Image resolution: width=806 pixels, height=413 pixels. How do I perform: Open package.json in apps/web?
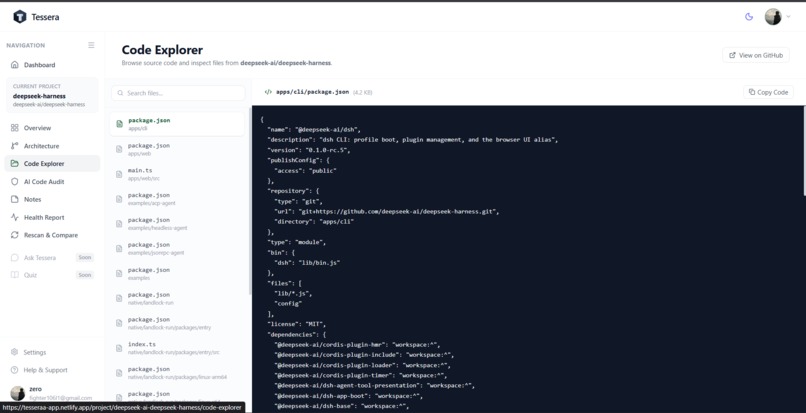(x=177, y=149)
